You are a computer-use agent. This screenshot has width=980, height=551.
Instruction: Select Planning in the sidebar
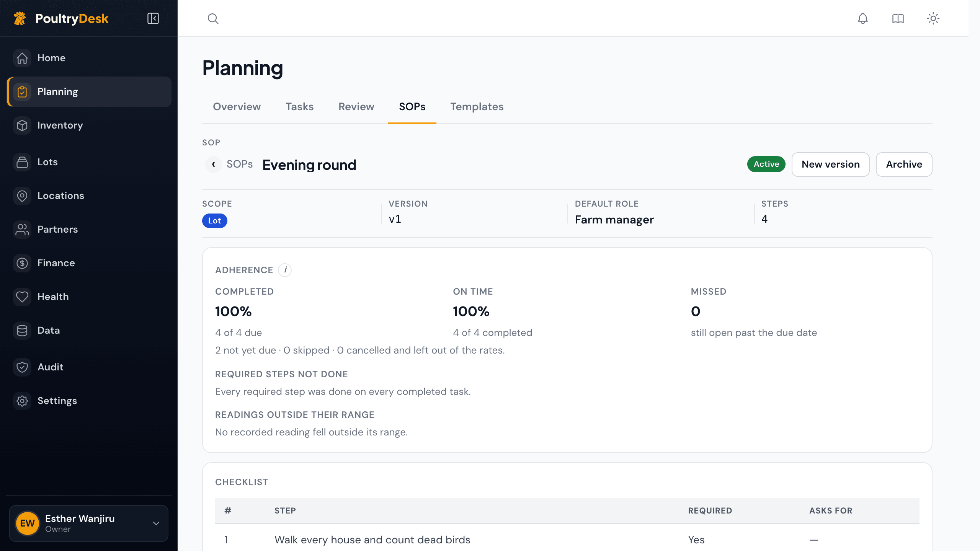pyautogui.click(x=89, y=92)
